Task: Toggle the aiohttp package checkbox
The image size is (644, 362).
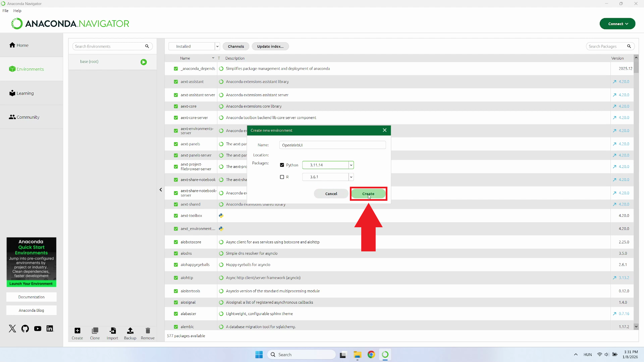Action: pyautogui.click(x=176, y=278)
